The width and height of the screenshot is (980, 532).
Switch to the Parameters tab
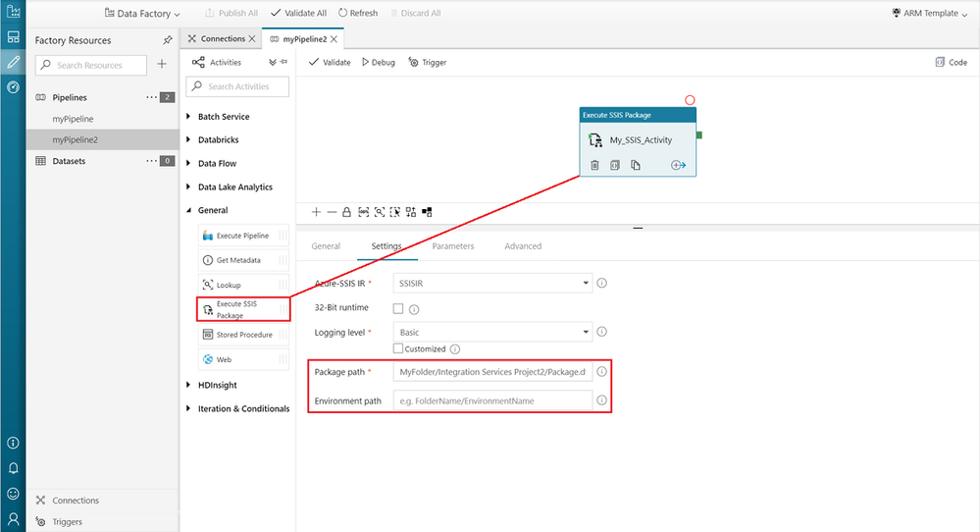[x=453, y=246]
